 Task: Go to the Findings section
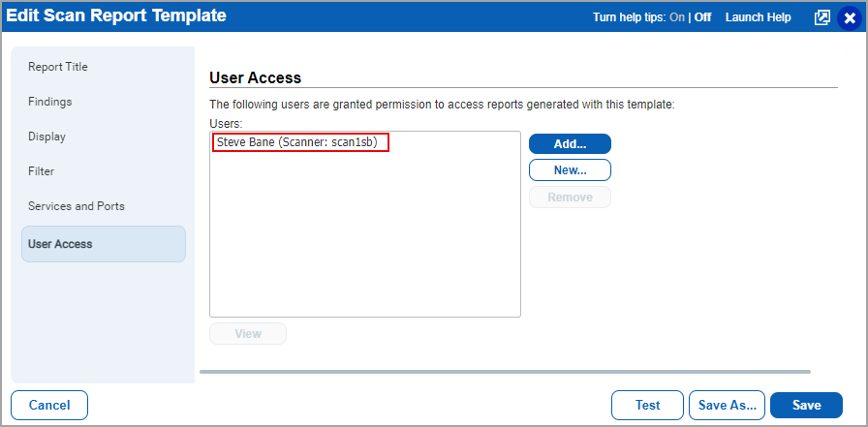click(50, 102)
